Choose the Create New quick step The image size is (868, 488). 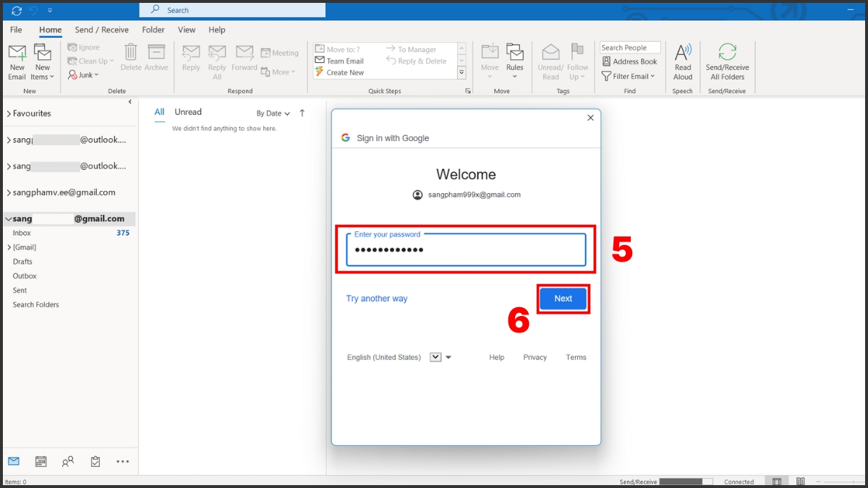(339, 72)
